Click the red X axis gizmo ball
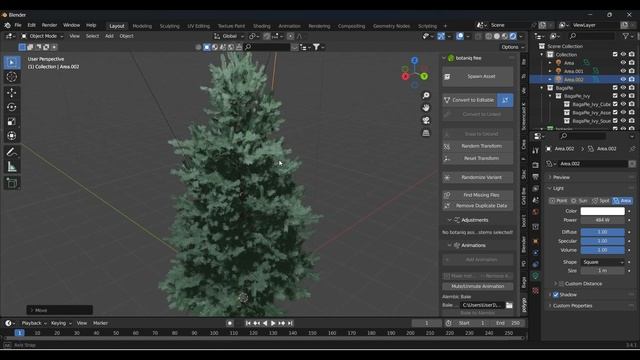640x360 pixels. tap(405, 76)
